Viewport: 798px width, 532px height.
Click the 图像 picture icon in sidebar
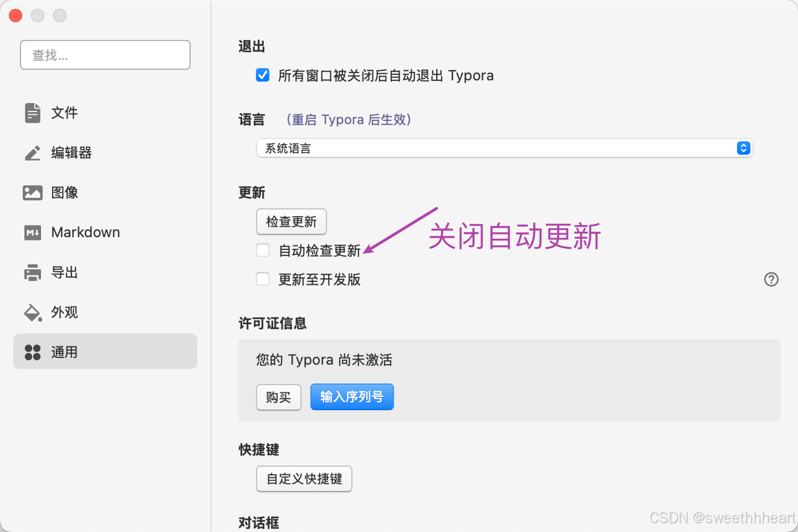(33, 192)
